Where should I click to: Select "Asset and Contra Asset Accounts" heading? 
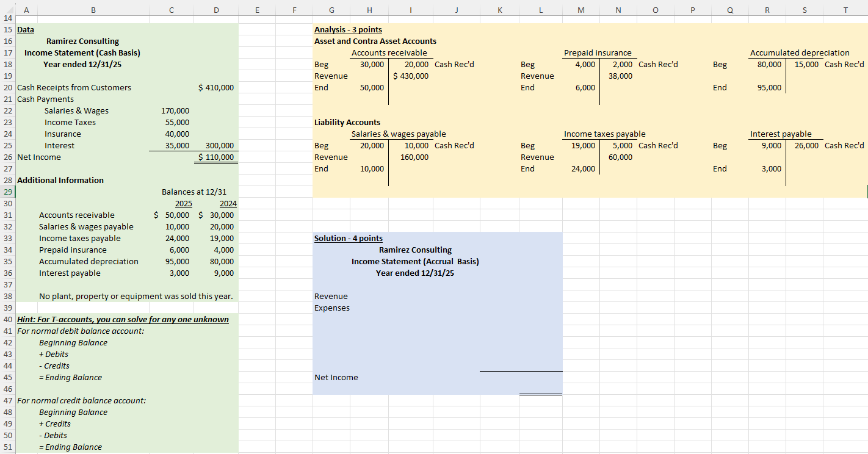tap(375, 41)
